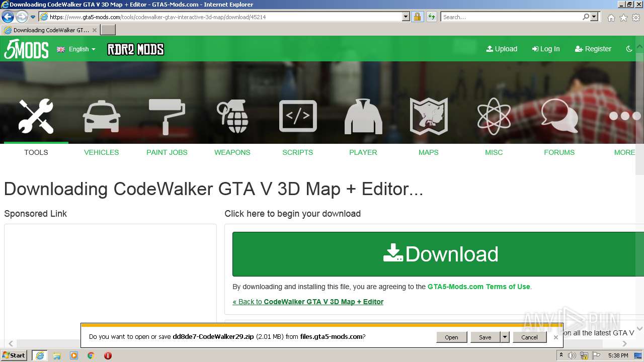
Task: Open a new blank tab
Action: click(x=108, y=30)
